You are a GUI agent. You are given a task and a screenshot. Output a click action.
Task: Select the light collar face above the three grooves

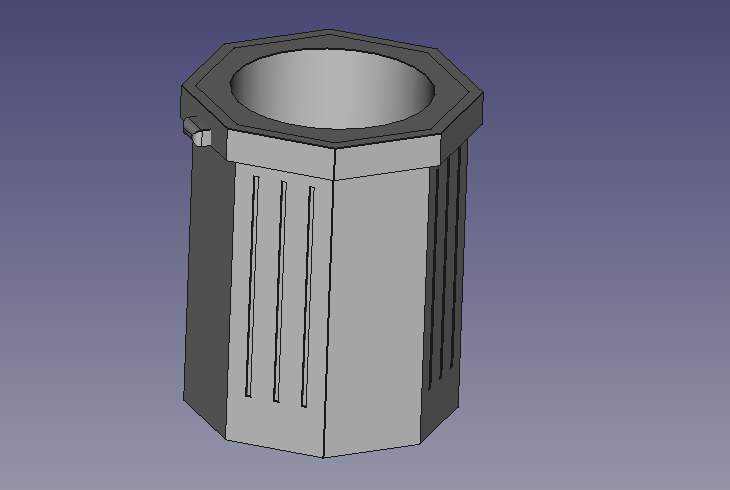281,154
